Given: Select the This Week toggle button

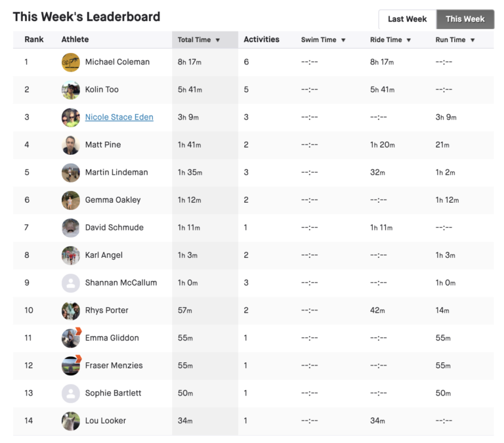Looking at the screenshot, I should pyautogui.click(x=465, y=19).
